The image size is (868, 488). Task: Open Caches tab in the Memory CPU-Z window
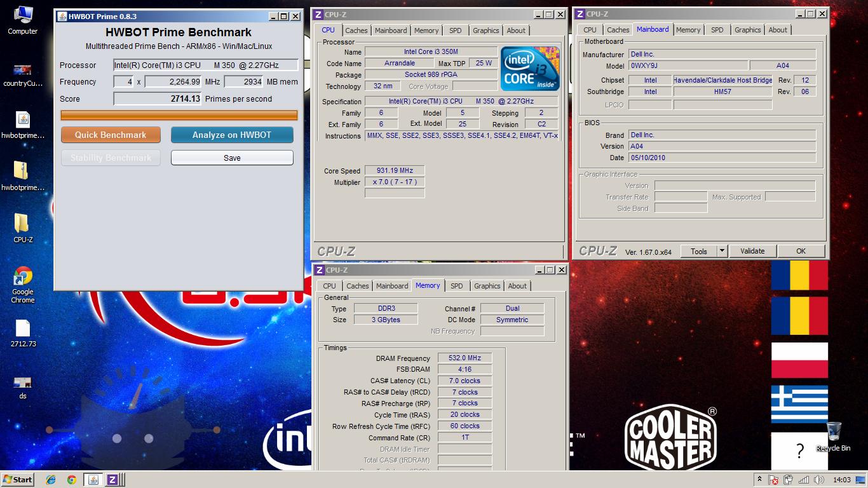pos(358,286)
